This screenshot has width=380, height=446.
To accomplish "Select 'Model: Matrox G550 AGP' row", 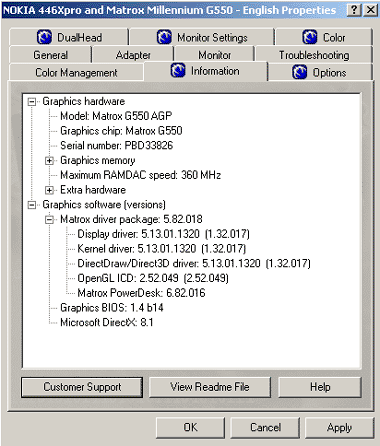I will 116,116.
